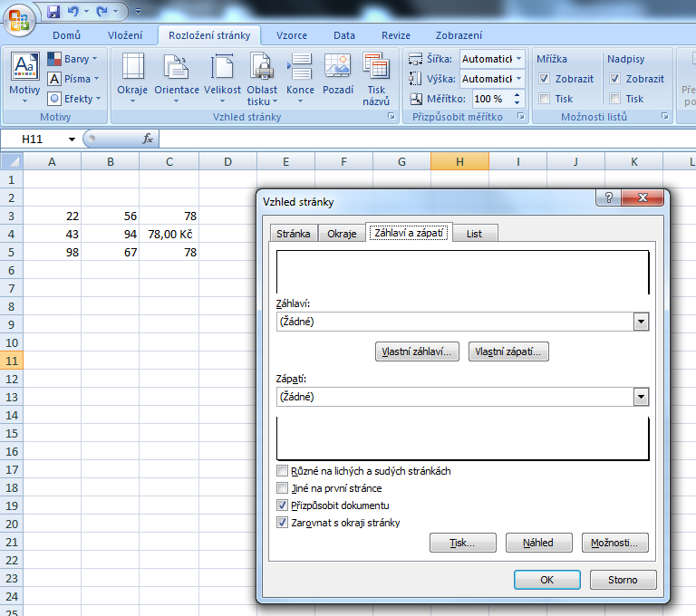The height and width of the screenshot is (616, 696).
Task: Switch to the Vzorce ribbon tab
Action: tap(292, 35)
